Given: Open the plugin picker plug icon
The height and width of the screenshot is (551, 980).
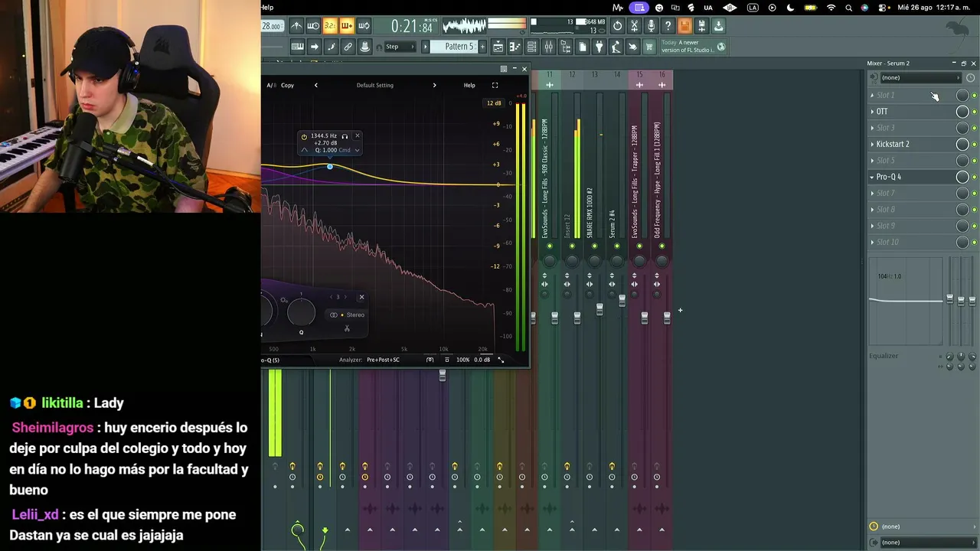Looking at the screenshot, I should [x=599, y=47].
